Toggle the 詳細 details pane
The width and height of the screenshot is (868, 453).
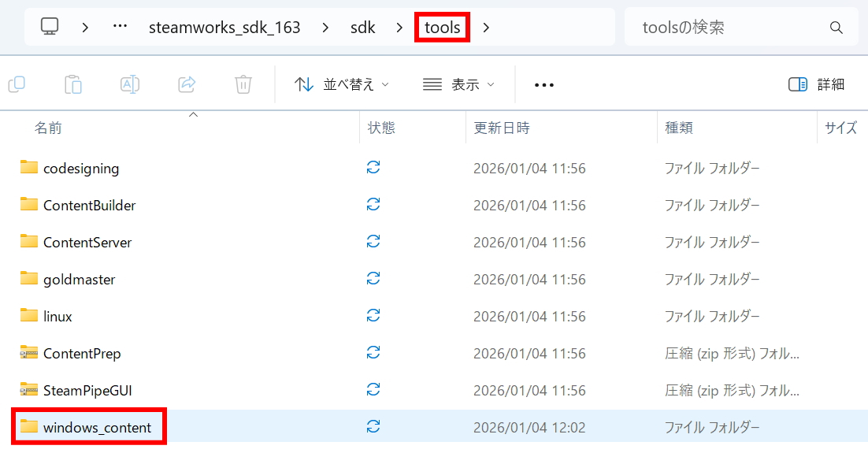tap(817, 84)
